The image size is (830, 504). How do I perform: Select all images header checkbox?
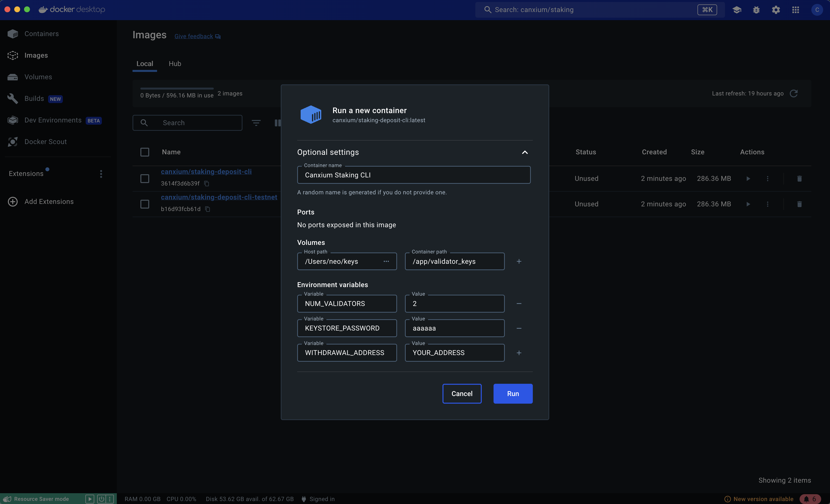pos(145,152)
